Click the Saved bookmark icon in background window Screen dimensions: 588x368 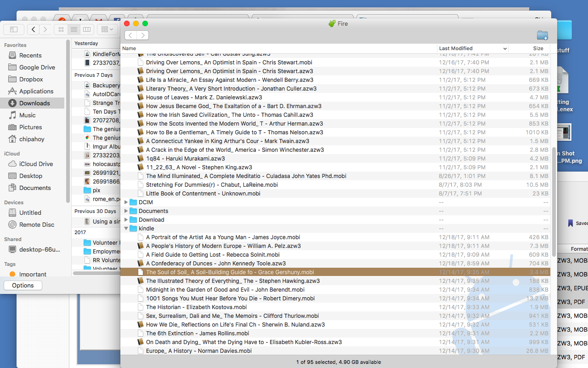(x=571, y=223)
